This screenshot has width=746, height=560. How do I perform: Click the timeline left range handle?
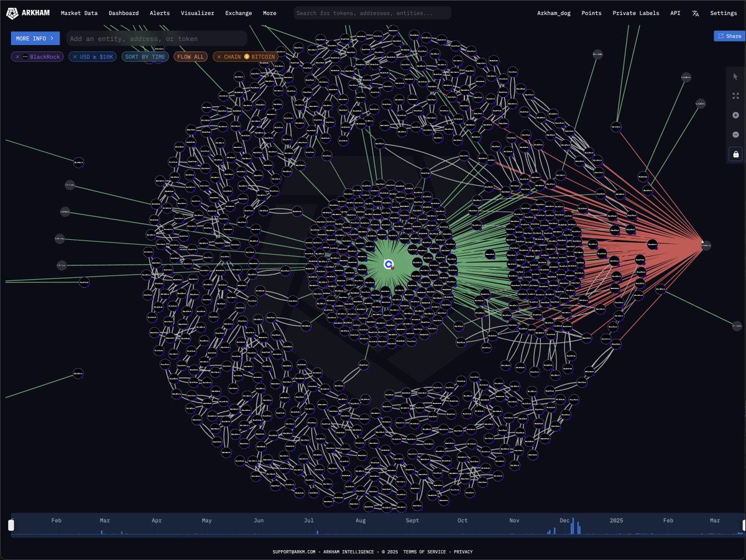[x=11, y=525]
